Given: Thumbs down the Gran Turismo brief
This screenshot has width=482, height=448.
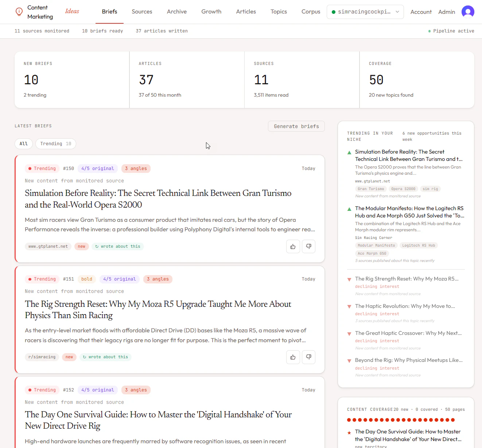Looking at the screenshot, I should [308, 246].
